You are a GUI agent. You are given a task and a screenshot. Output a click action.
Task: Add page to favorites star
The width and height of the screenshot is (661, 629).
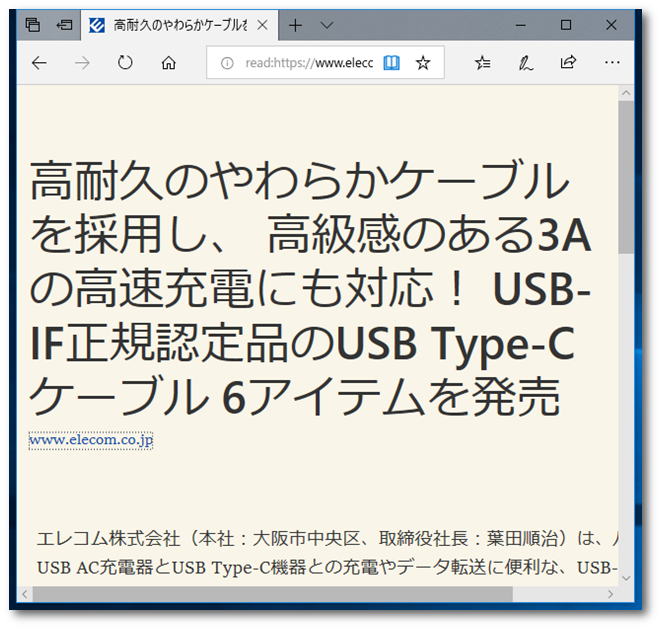coord(423,63)
